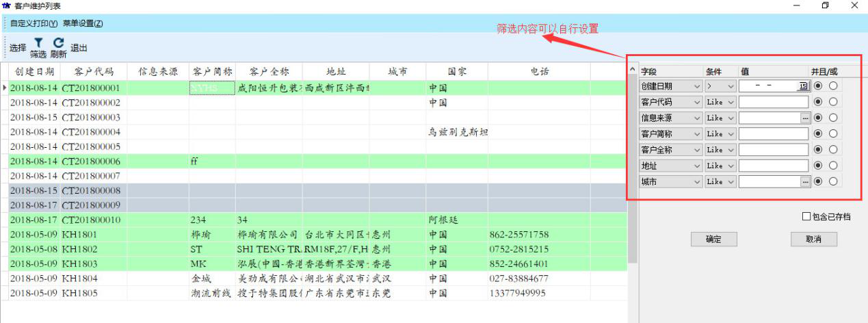
Task: Click the 地址 value input field
Action: pyautogui.click(x=774, y=166)
